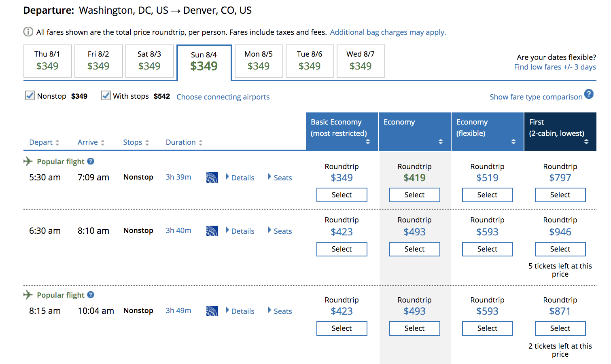Click the fare information icon at top
Viewport: 611px width, 364px height.
pyautogui.click(x=28, y=32)
